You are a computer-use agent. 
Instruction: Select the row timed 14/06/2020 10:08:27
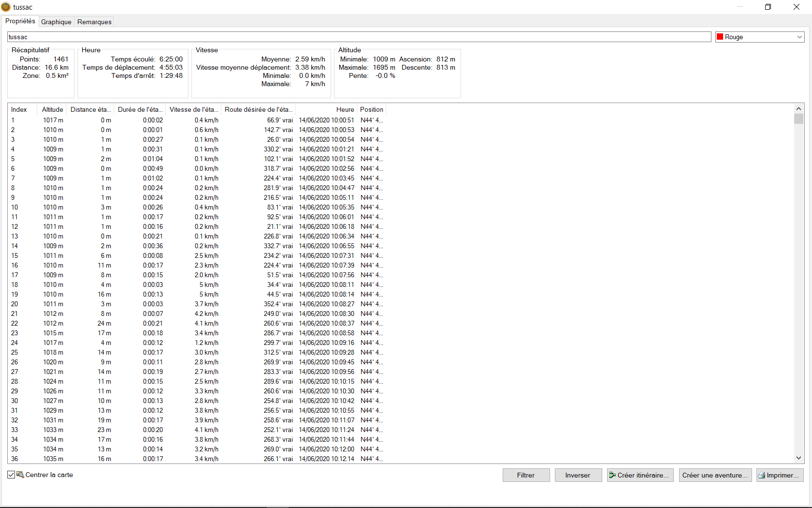[x=197, y=304]
